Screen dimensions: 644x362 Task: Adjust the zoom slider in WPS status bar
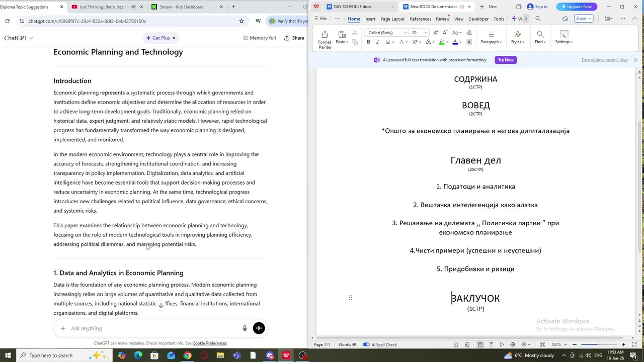(600, 344)
